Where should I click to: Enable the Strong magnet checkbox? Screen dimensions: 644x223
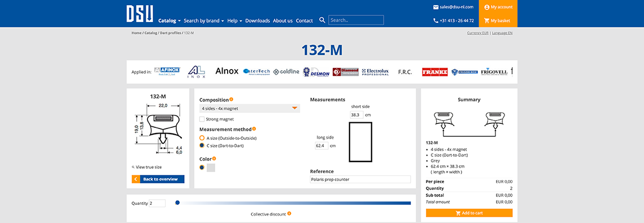pos(202,119)
